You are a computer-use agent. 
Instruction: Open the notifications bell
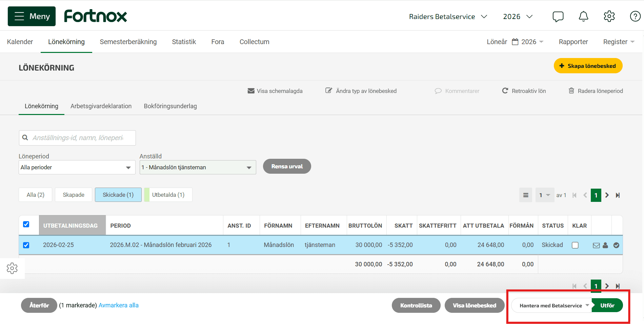[583, 16]
